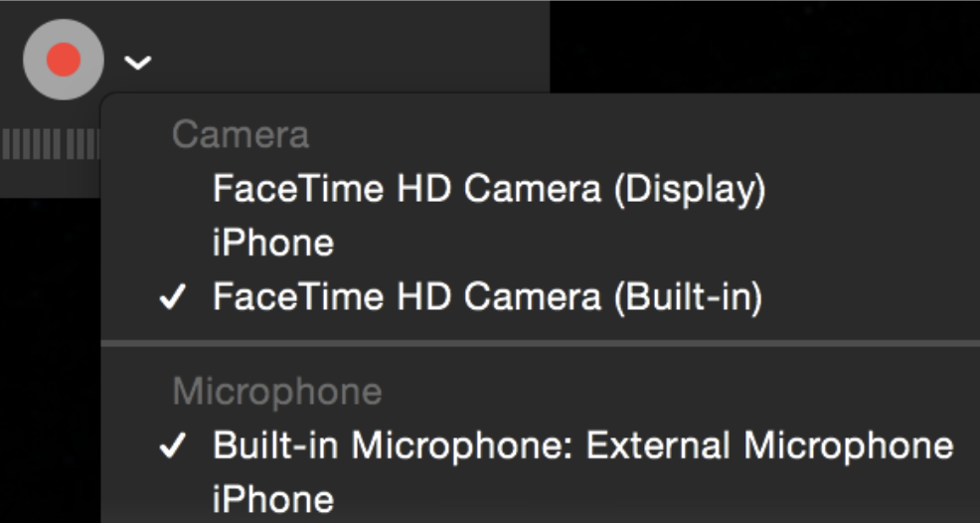Choose iPhone under the Microphone section
980x523 pixels.
pos(272,498)
